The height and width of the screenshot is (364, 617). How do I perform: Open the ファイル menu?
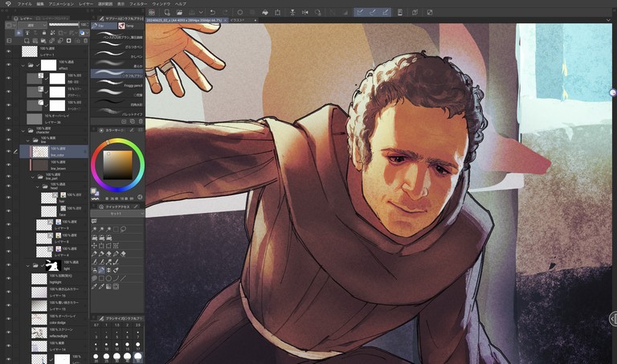tap(24, 3)
